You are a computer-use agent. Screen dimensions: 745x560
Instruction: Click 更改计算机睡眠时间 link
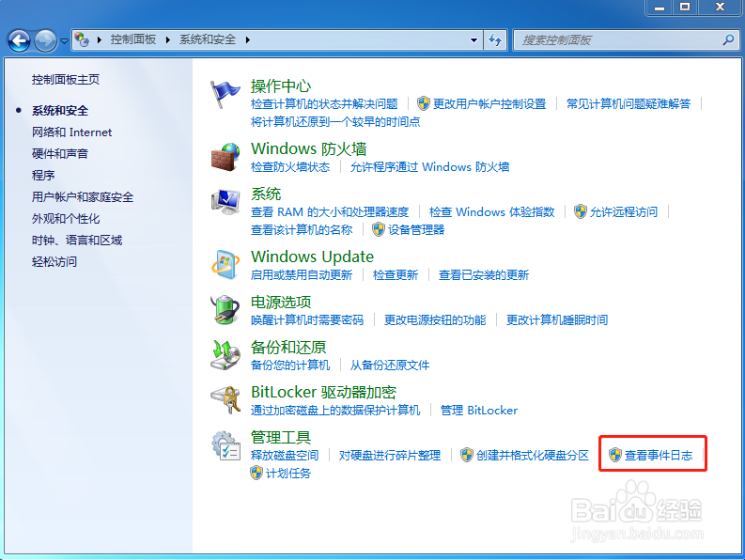[557, 319]
